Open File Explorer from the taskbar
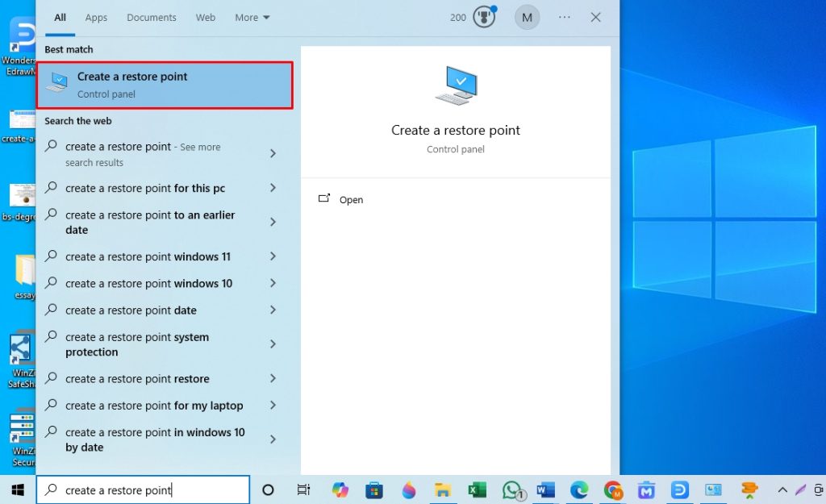The image size is (826, 504). click(x=443, y=490)
